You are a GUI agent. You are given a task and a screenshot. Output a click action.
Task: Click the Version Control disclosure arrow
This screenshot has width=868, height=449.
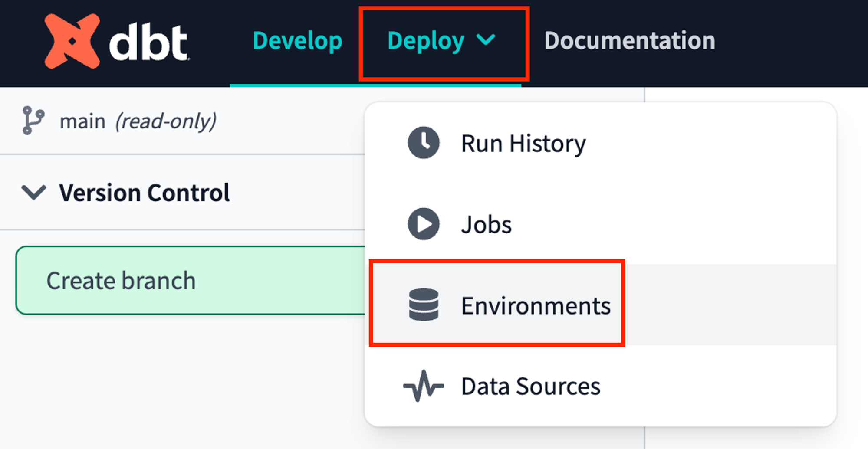[35, 192]
